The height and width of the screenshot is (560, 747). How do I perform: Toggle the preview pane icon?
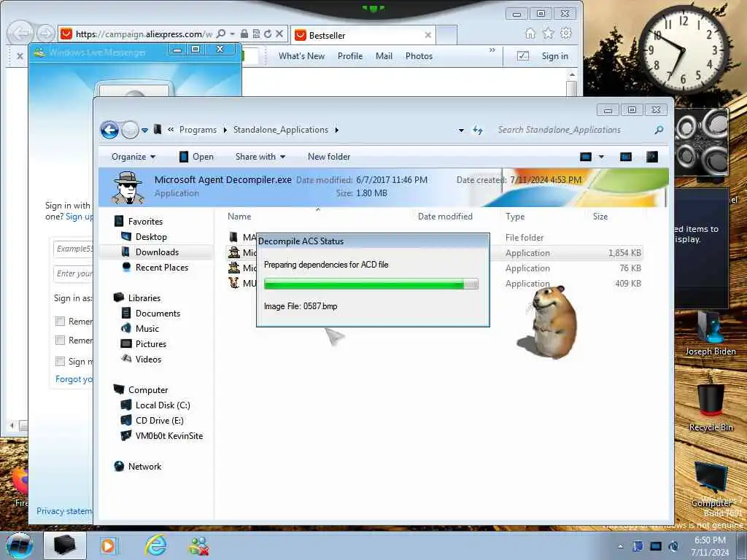pyautogui.click(x=625, y=157)
